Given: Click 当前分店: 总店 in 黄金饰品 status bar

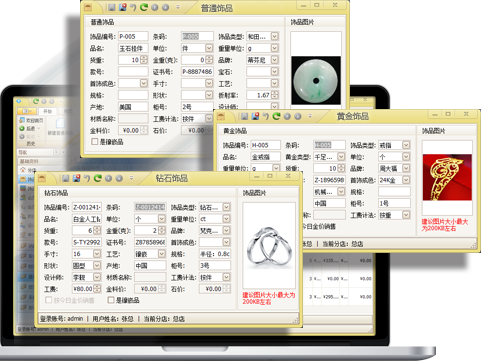Looking at the screenshot, I should pyautogui.click(x=343, y=244).
